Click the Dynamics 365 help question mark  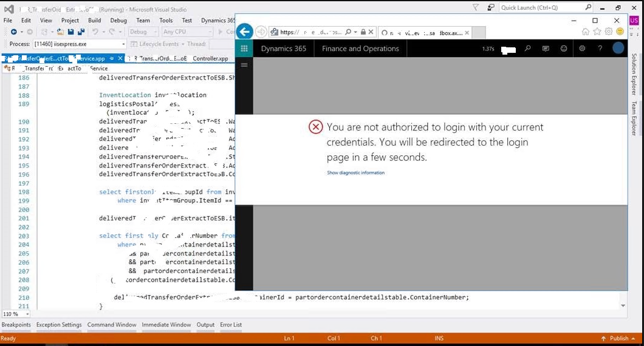click(x=600, y=49)
